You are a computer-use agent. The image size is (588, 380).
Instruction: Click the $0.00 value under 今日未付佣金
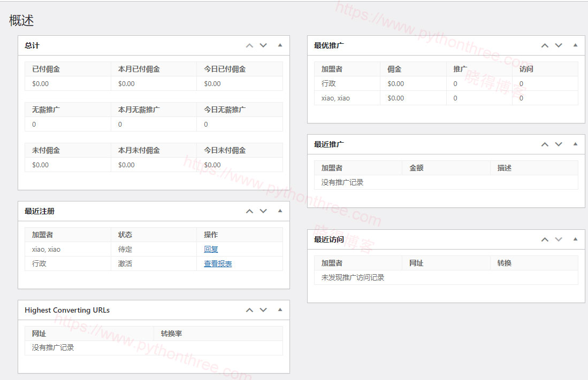(x=212, y=165)
